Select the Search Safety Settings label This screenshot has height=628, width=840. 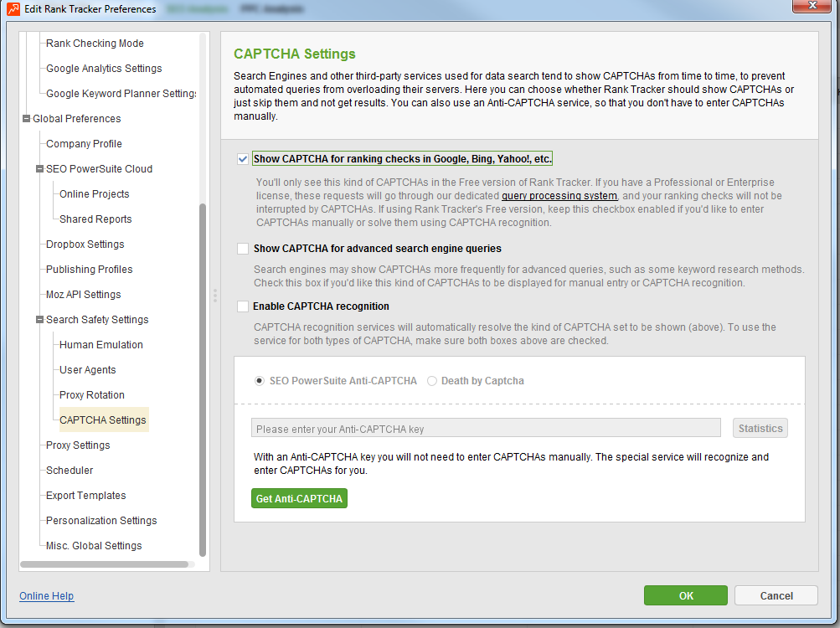(97, 319)
